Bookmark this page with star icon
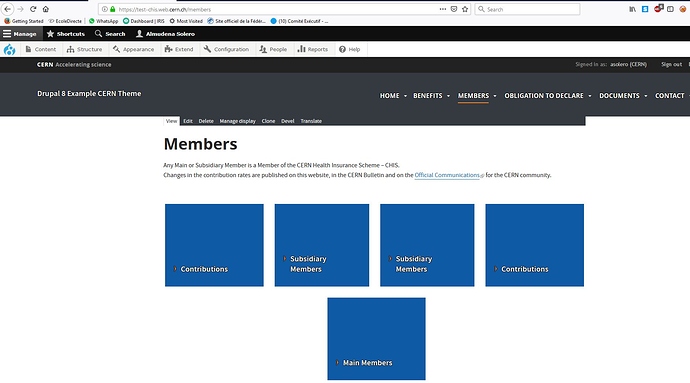690x383 pixels. click(465, 9)
